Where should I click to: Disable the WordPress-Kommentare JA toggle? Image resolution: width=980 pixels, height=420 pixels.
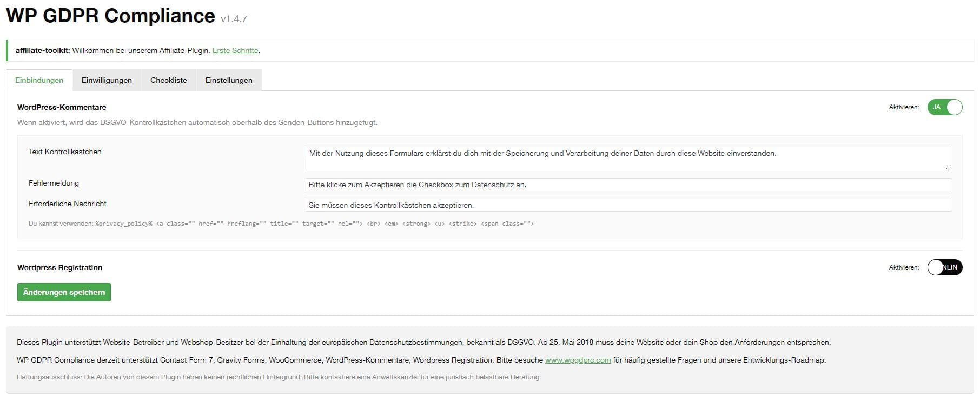945,107
